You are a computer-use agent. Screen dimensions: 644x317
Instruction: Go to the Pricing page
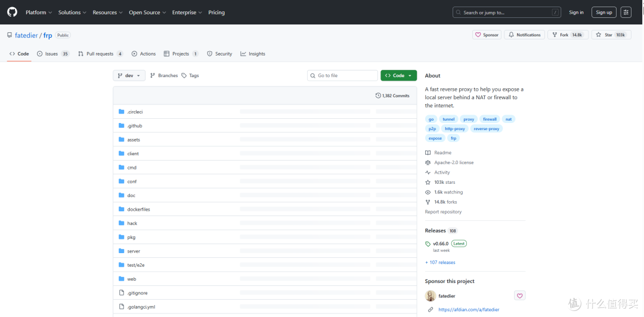point(216,13)
